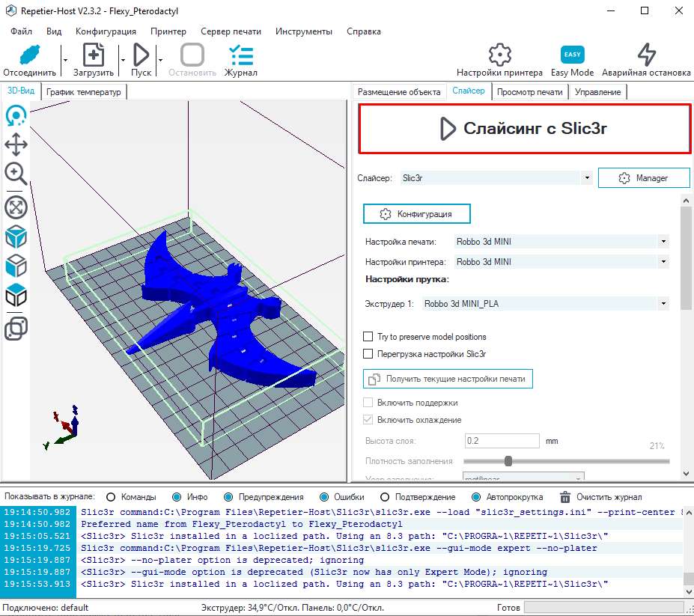Image resolution: width=694 pixels, height=616 pixels.
Task: Switch to 3D-Вид tab
Action: (21, 91)
